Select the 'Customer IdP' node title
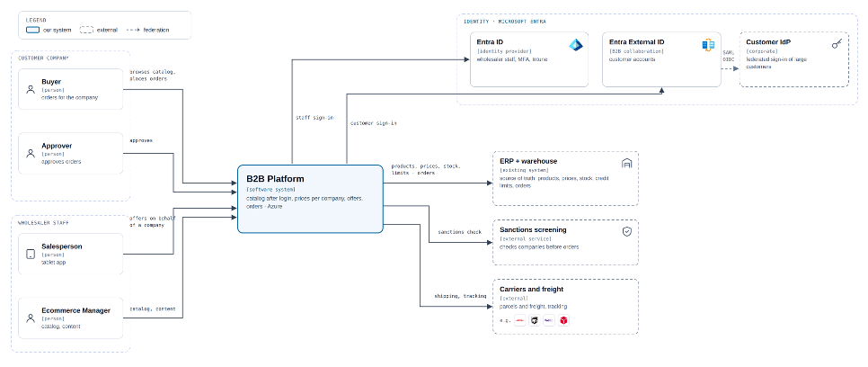Image resolution: width=868 pixels, height=367 pixels. pos(768,41)
